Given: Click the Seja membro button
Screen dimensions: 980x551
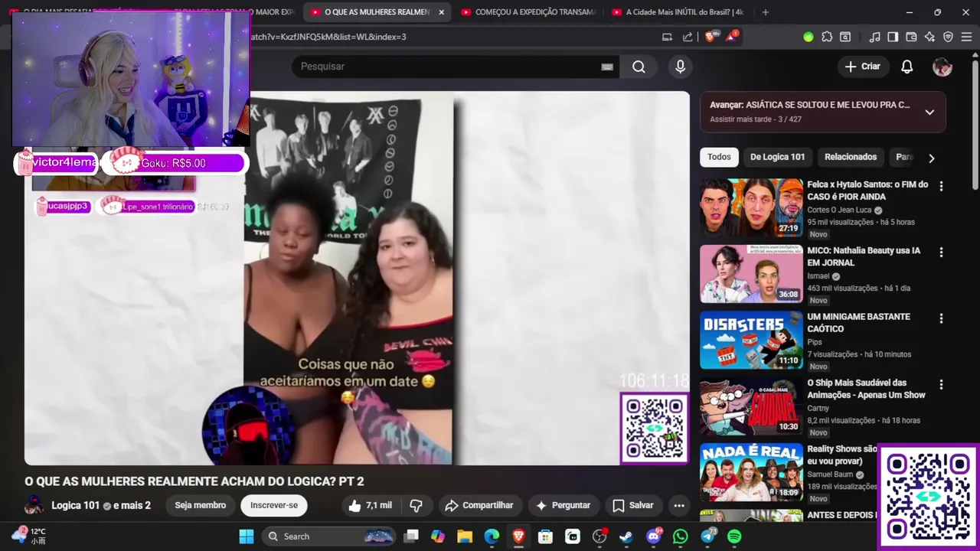Looking at the screenshot, I should pyautogui.click(x=201, y=505).
